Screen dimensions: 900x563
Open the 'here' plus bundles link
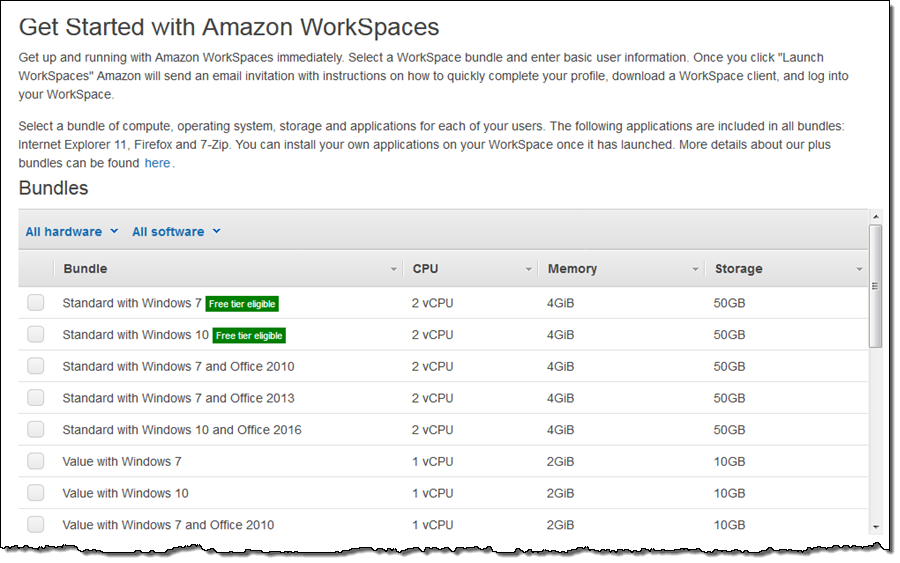(x=157, y=163)
